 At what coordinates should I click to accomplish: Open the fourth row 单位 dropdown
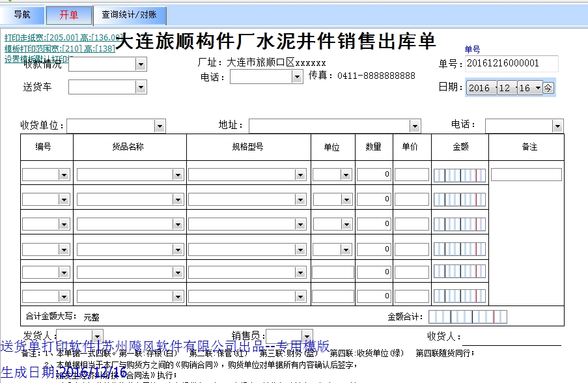pyautogui.click(x=346, y=249)
